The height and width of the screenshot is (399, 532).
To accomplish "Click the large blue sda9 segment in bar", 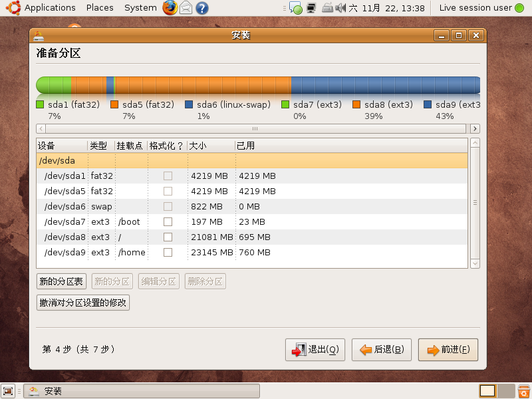I will click(386, 85).
